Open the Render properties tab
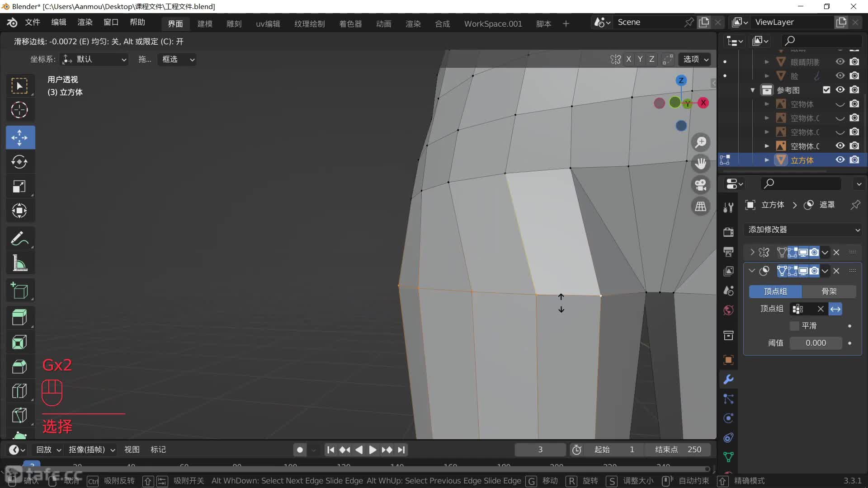The height and width of the screenshot is (488, 868). [728, 232]
